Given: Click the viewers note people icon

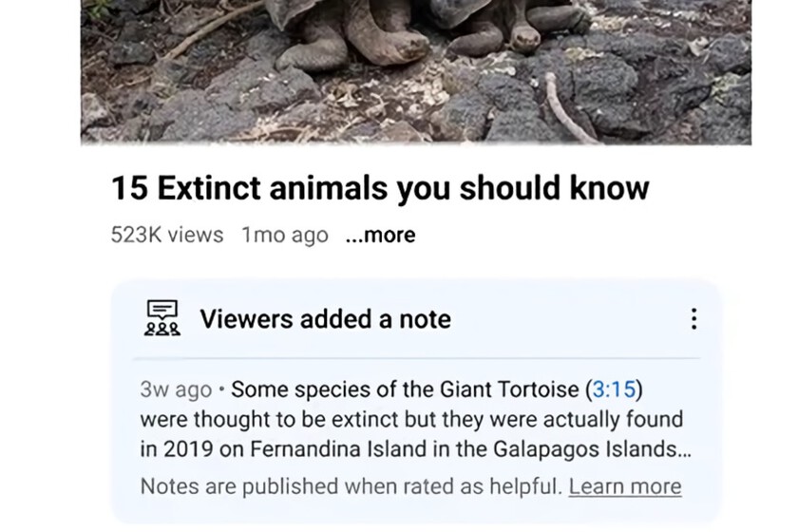Looking at the screenshot, I should (162, 319).
